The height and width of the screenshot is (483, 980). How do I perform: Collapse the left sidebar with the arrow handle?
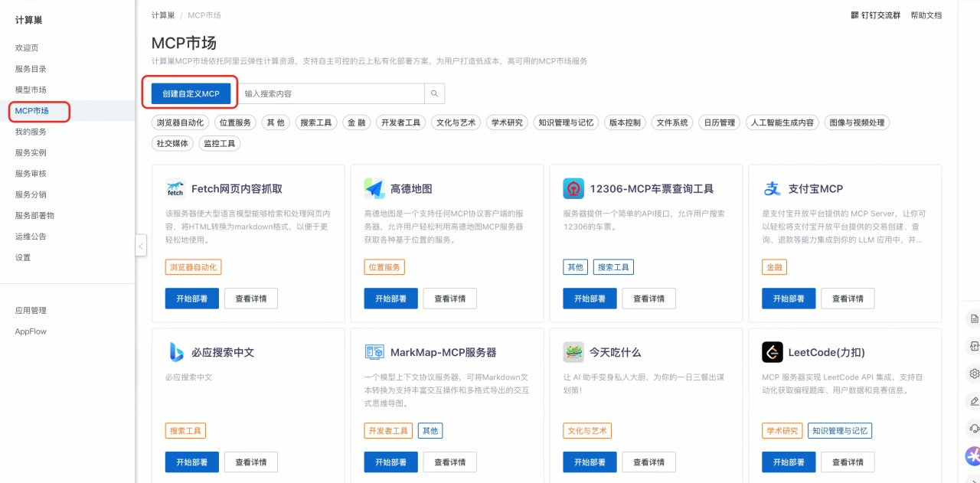(x=141, y=246)
